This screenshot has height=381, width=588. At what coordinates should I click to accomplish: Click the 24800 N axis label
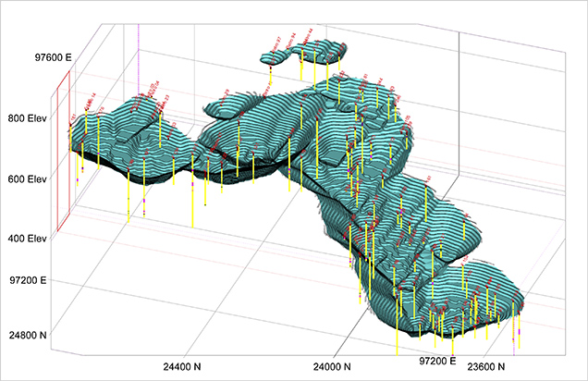click(28, 335)
